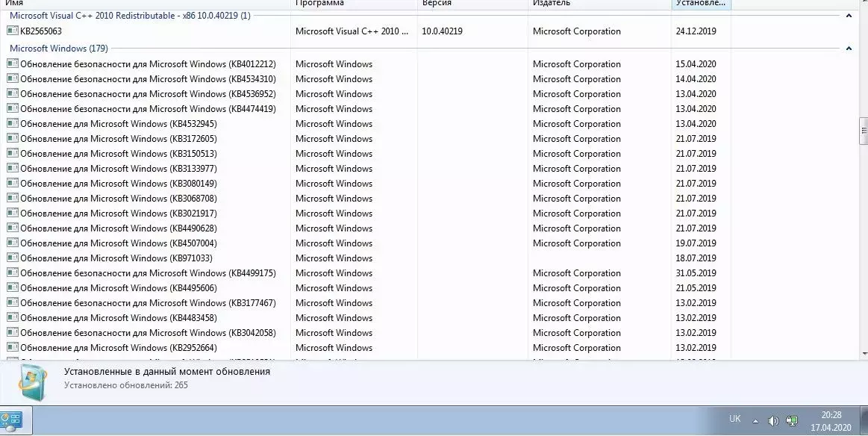Select the Visual C++ 2010 Redistributable group header text
This screenshot has height=436, width=868.
point(130,16)
